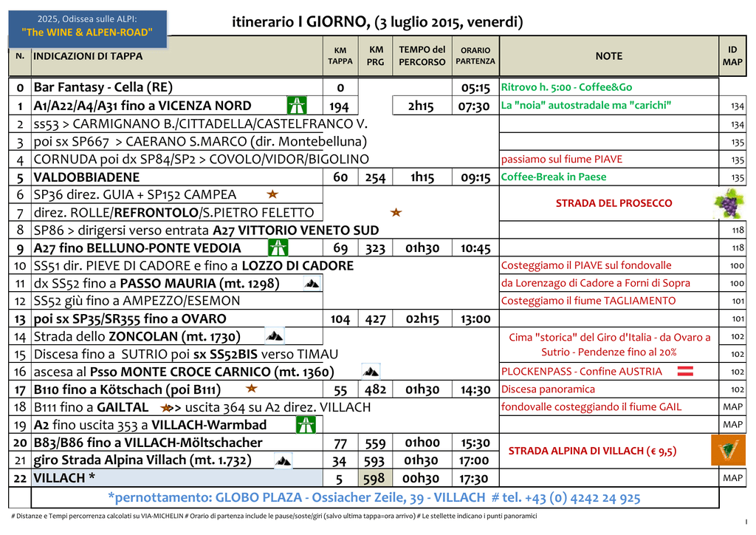756x535 pixels.
Task: Click the motorway icon in the VILLACH-Warmbad row
Action: coord(306,424)
